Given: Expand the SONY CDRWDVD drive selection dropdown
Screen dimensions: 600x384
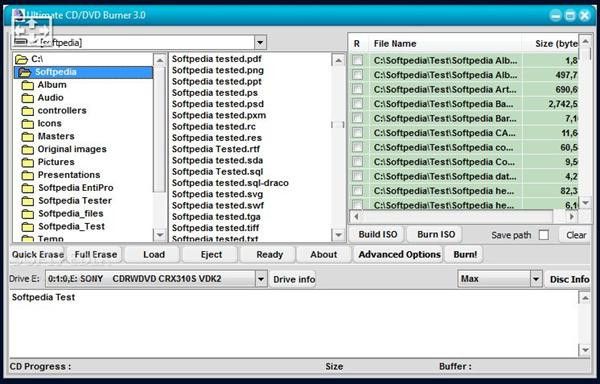Looking at the screenshot, I should (261, 279).
